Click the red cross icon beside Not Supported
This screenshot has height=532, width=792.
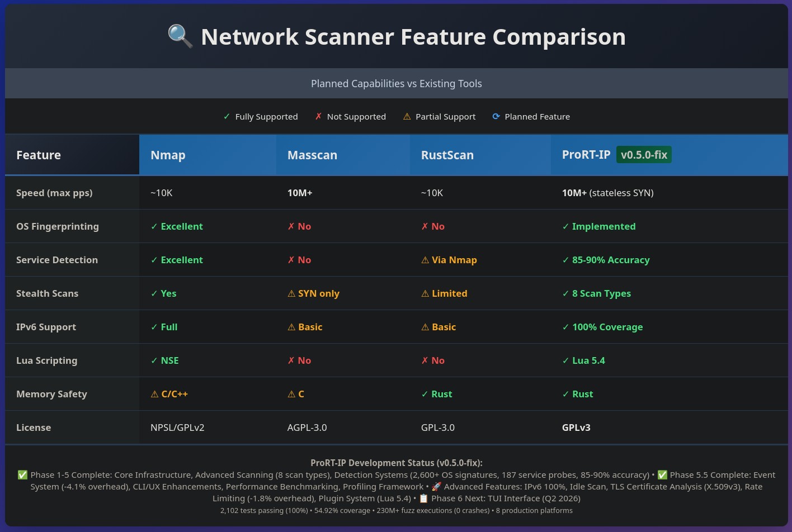point(318,116)
